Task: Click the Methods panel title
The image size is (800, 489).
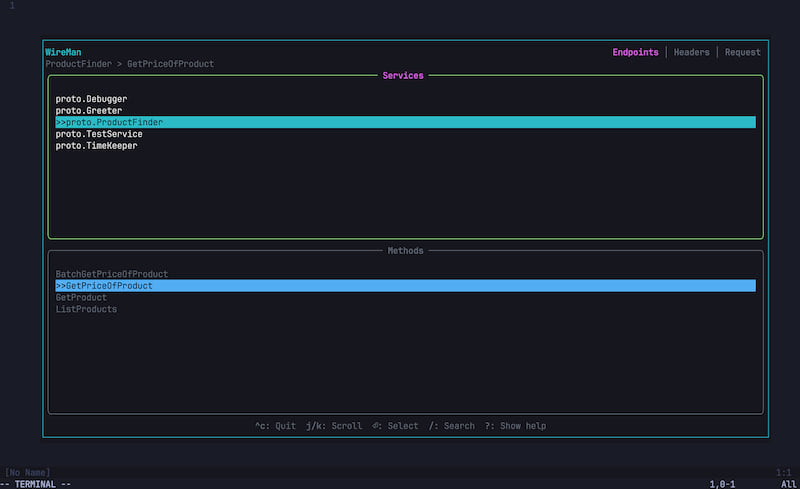Action: pyautogui.click(x=405, y=251)
